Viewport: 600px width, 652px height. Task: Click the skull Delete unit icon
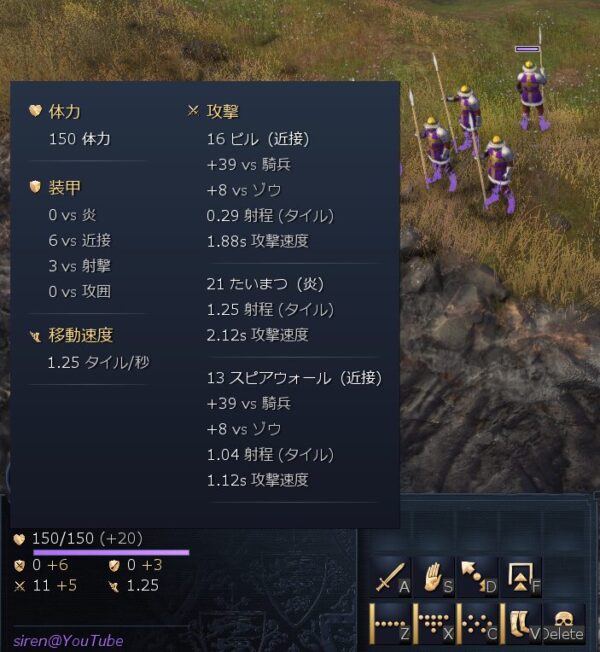tap(564, 623)
